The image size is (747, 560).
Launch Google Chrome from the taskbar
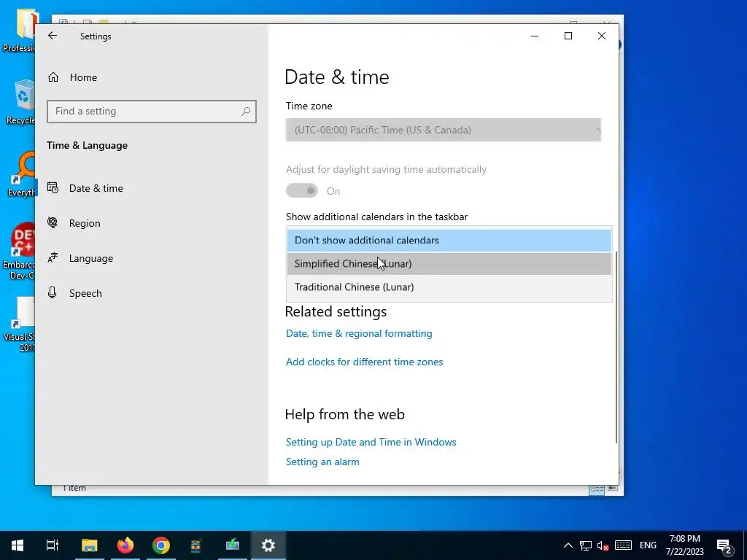pos(161,545)
